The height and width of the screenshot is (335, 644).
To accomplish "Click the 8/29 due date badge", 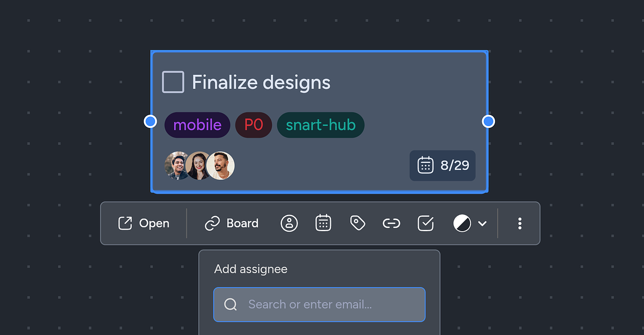I will point(443,166).
